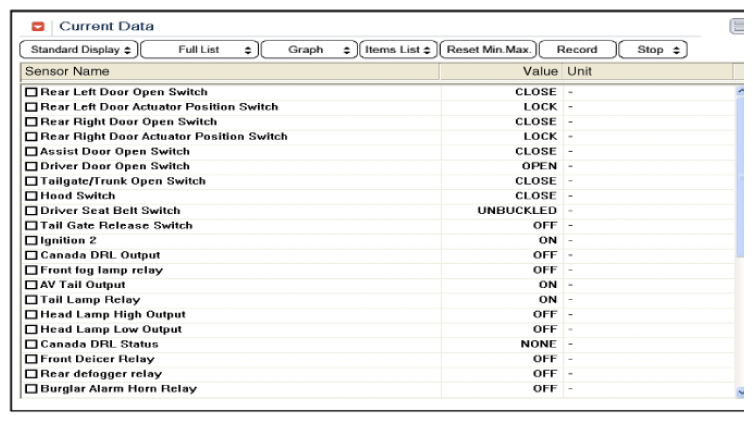Screen dimensions: 753x422
Task: Select OFF value for Burglar Alarm Horn Relay
Action: pos(545,389)
